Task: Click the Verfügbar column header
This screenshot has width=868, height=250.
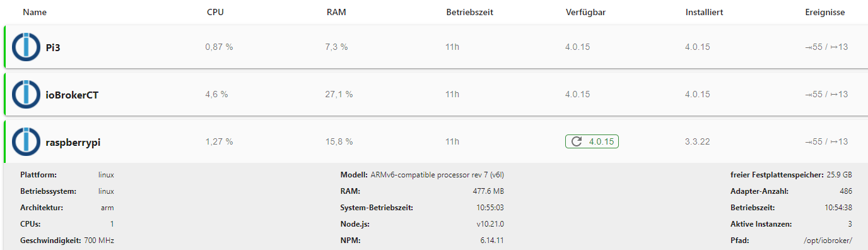Action: 587,12
